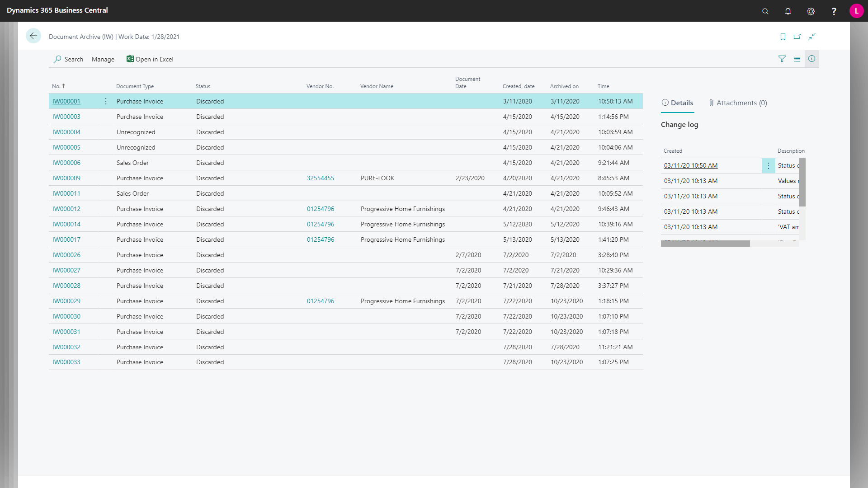
Task: Open the page in a new window
Action: pos(797,37)
